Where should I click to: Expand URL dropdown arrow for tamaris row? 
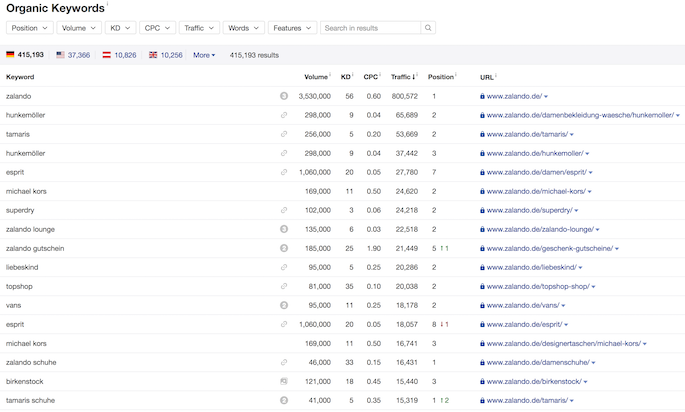(572, 135)
